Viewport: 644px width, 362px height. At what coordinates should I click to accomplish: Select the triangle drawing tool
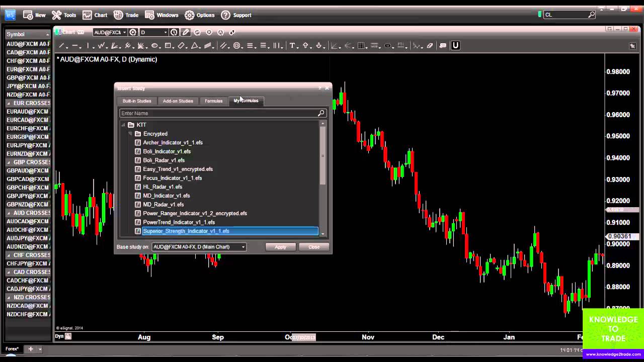(x=195, y=46)
